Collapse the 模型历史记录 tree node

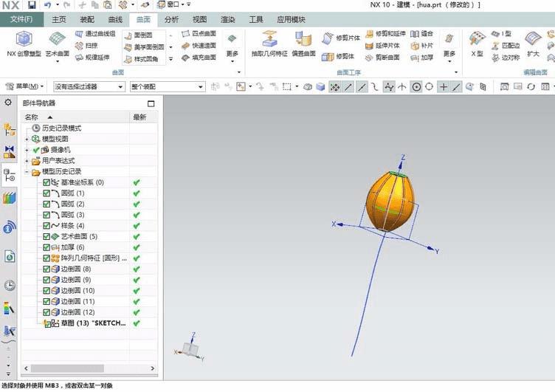coord(27,172)
